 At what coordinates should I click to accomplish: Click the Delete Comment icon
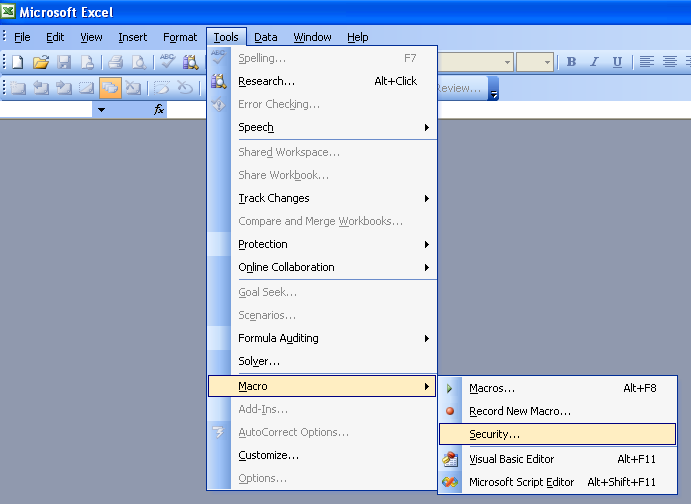133,88
